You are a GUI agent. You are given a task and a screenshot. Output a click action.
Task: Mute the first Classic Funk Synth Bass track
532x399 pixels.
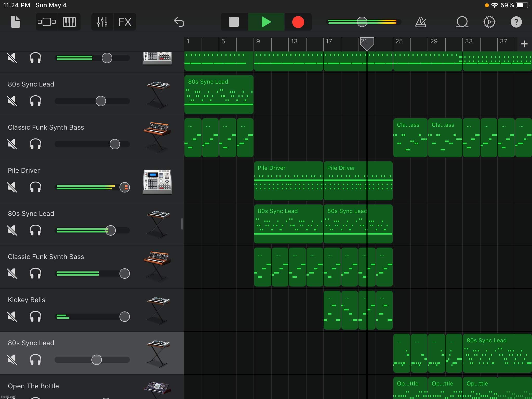(x=12, y=144)
